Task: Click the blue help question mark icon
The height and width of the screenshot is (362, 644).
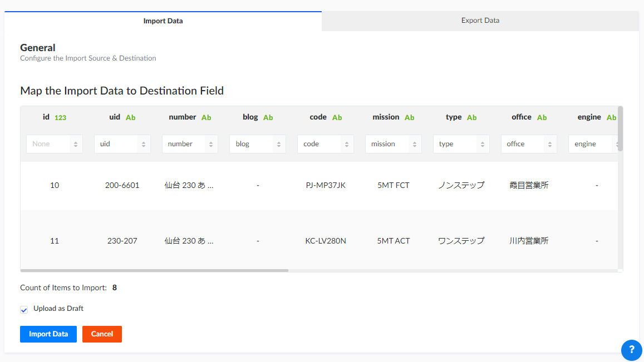Action: coord(631,350)
